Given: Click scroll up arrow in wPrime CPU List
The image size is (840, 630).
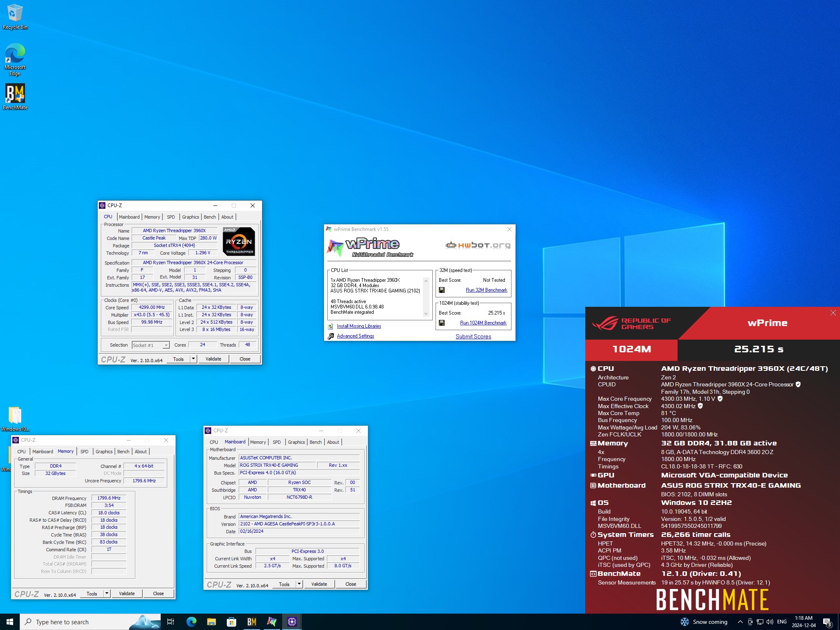Looking at the screenshot, I should [426, 281].
